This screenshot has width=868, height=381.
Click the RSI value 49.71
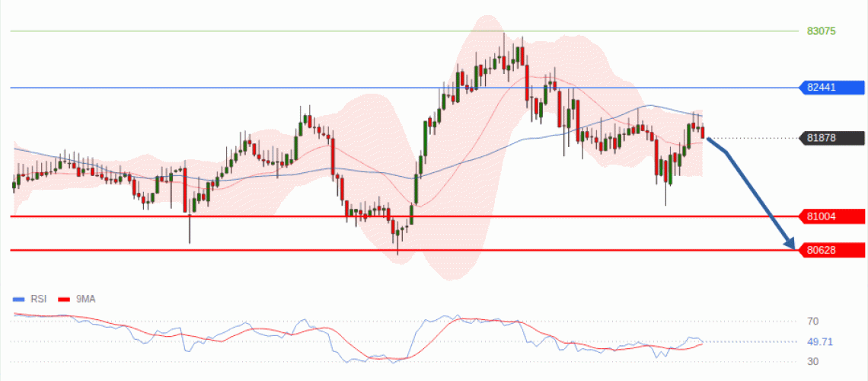click(x=819, y=341)
